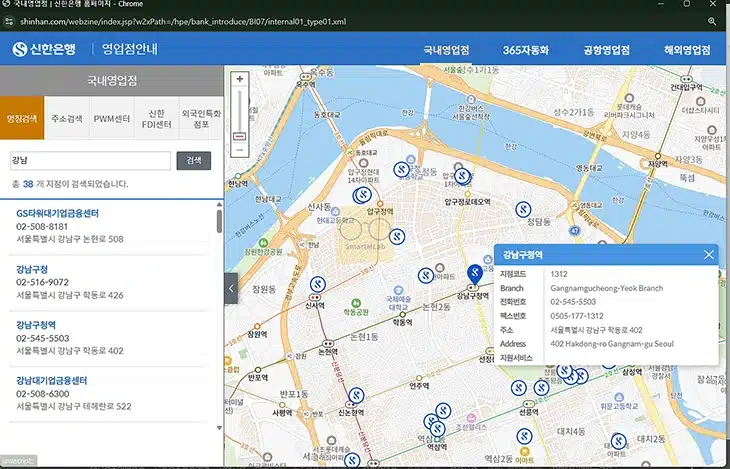Open the GS타워대기업금융센터 branch link

58,213
